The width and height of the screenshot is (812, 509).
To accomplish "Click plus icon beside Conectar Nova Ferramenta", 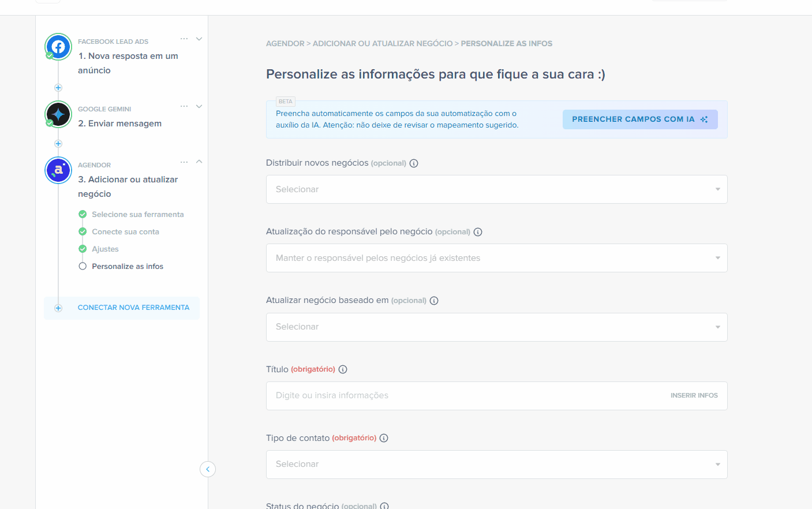I will (58, 308).
